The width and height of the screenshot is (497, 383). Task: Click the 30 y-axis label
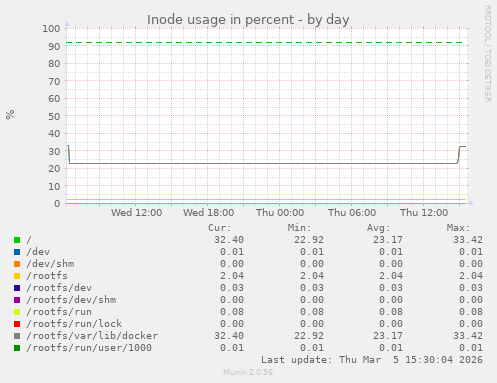point(54,151)
